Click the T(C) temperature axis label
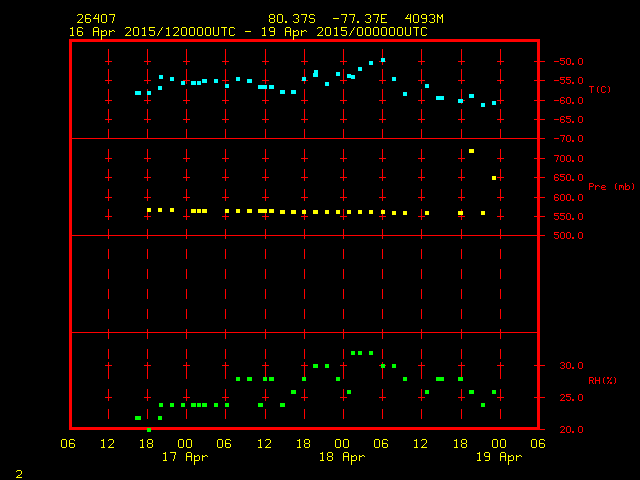 point(600,90)
